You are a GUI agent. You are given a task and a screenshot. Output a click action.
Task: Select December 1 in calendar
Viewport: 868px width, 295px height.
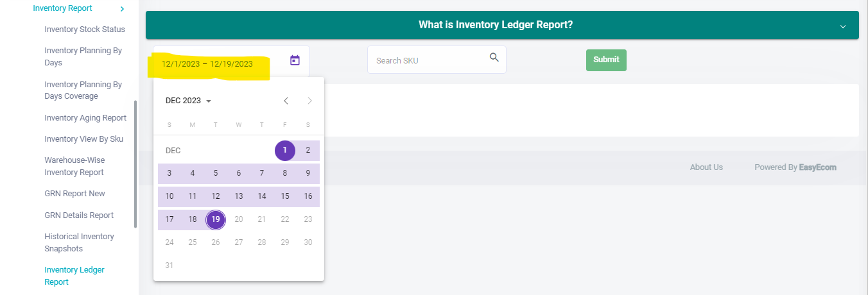pos(285,151)
